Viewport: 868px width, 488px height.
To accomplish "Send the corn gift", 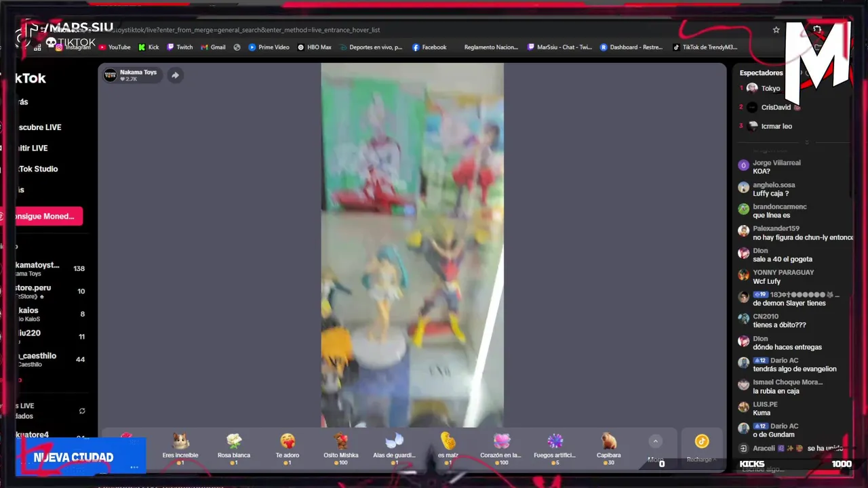I will (x=448, y=449).
